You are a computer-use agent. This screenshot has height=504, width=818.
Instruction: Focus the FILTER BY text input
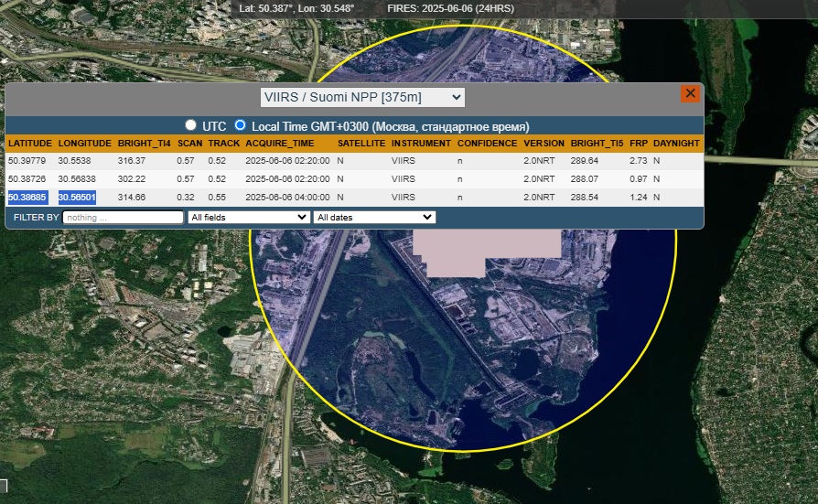124,217
